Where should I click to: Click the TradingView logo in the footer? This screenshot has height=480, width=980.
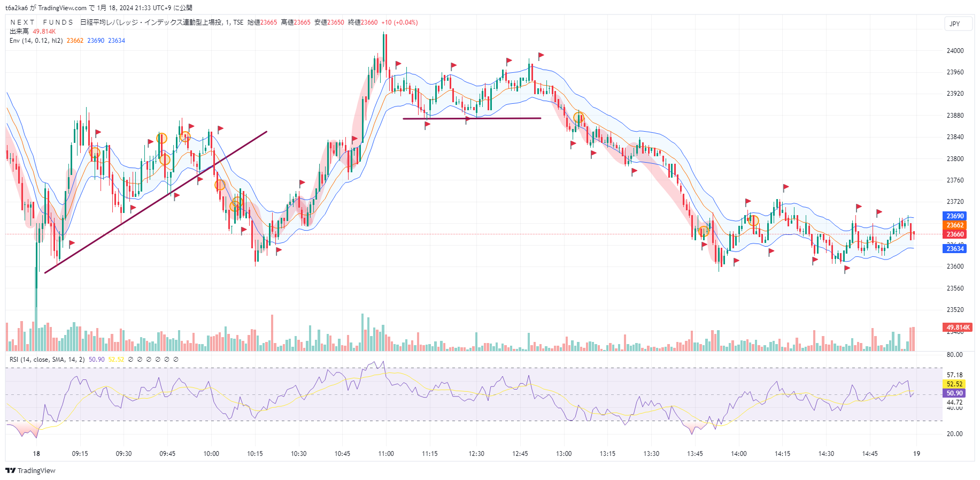pos(30,470)
